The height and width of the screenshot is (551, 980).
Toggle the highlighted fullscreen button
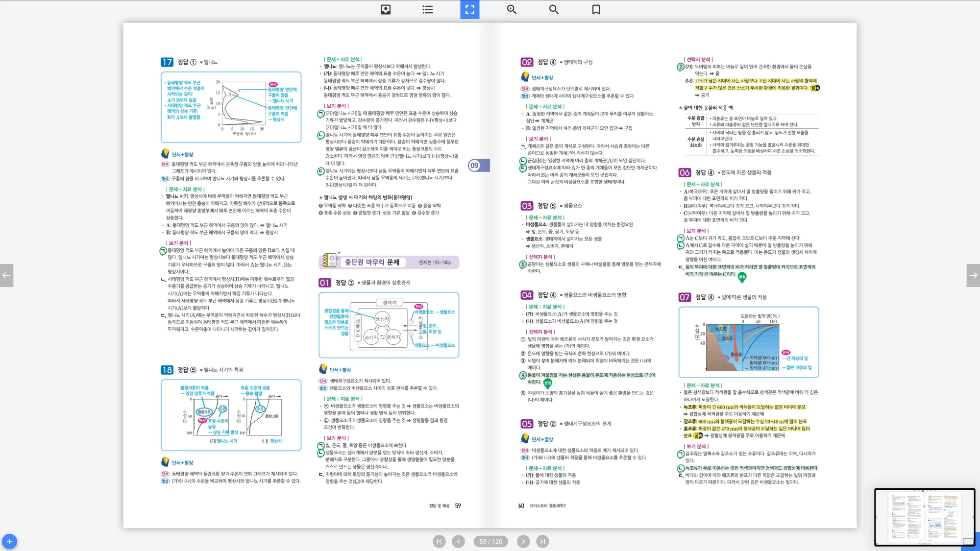[x=469, y=9]
